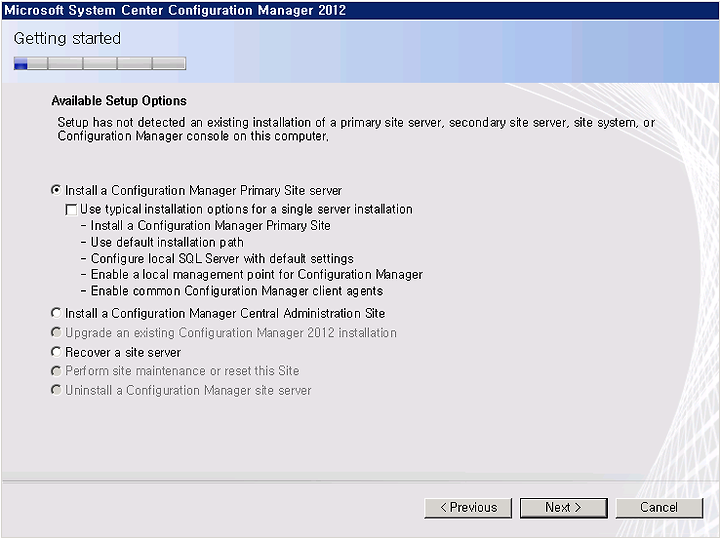This screenshot has height=538, width=720.
Task: Click the Microsoft System Center Configuration Manager title bar
Action: 360,10
